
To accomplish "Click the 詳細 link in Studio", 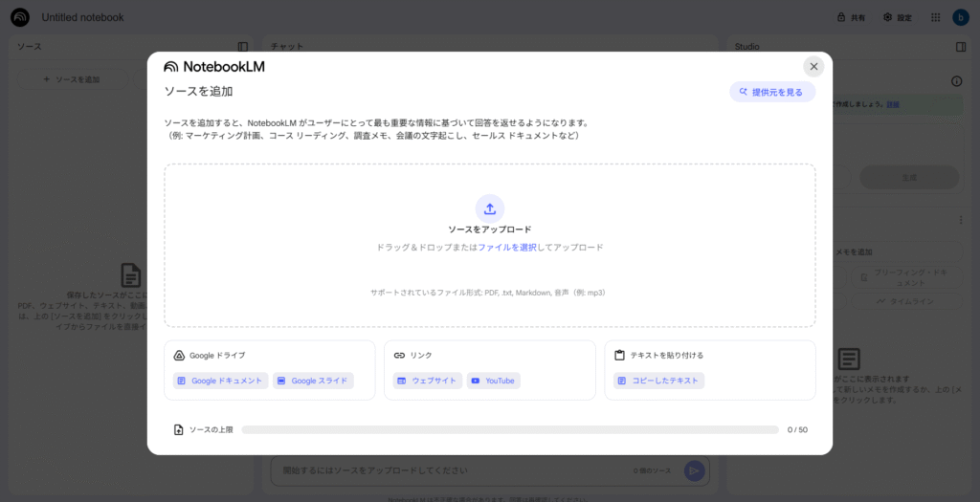I will tap(893, 104).
